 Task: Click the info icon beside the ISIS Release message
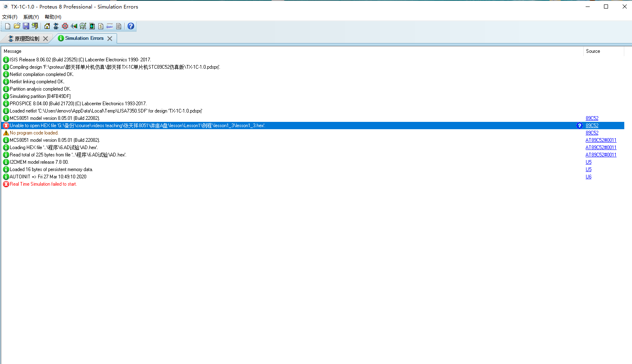point(6,60)
